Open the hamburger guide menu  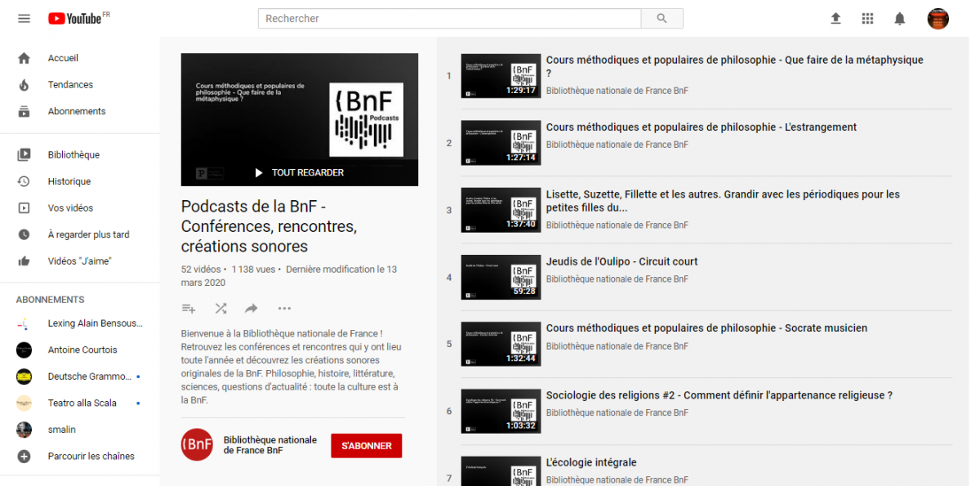pos(24,18)
